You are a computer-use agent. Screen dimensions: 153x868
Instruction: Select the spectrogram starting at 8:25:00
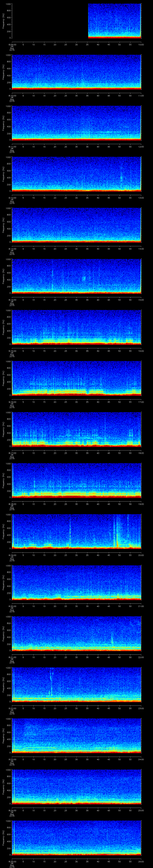(77, 838)
